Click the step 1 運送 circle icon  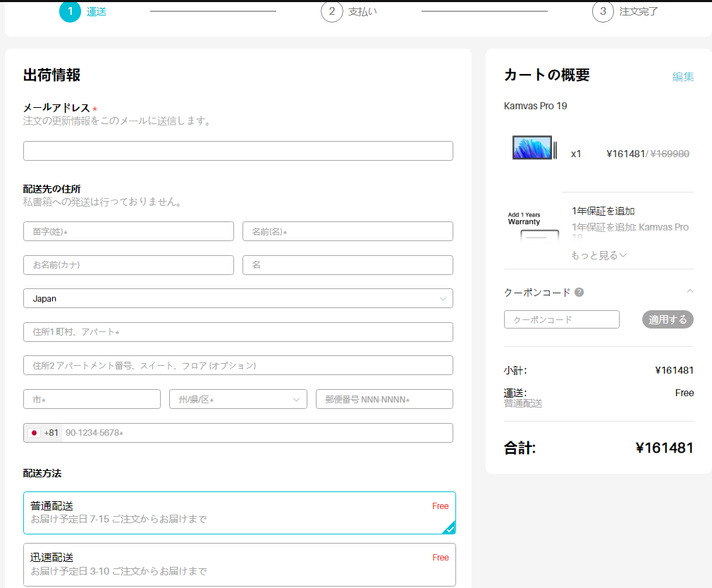(x=70, y=11)
